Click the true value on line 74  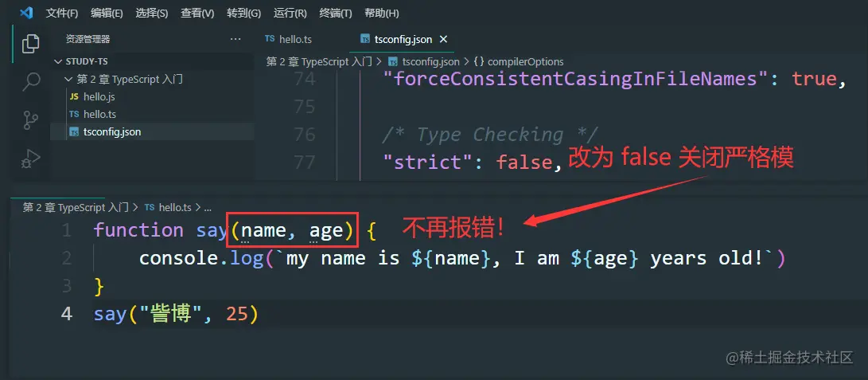814,79
